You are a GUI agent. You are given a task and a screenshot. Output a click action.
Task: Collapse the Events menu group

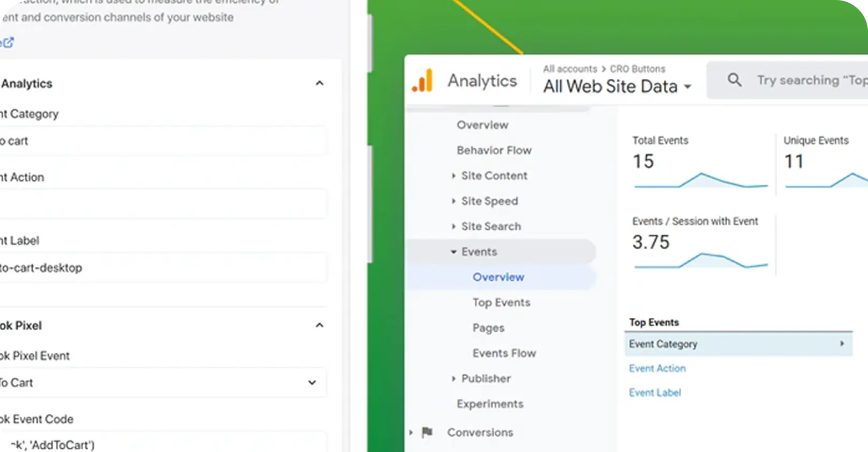point(453,252)
